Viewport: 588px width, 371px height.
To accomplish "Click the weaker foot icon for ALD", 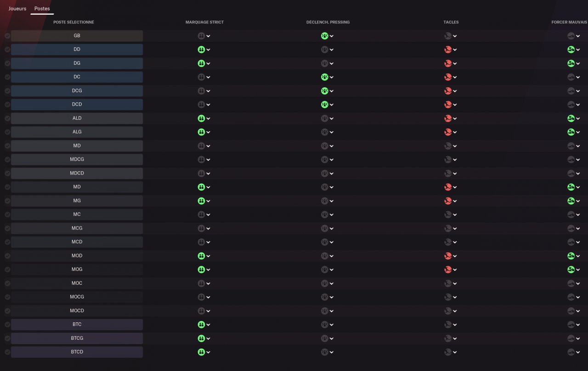I will tap(571, 118).
